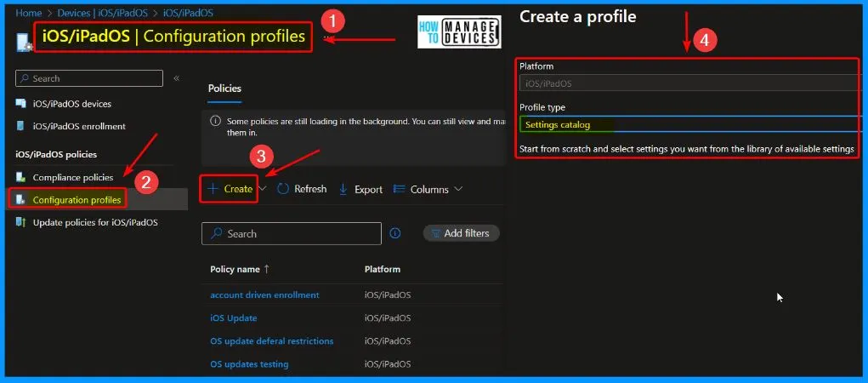Go to Devices | iOS/iPadOS breadcrumb
868x383 pixels.
tap(102, 13)
